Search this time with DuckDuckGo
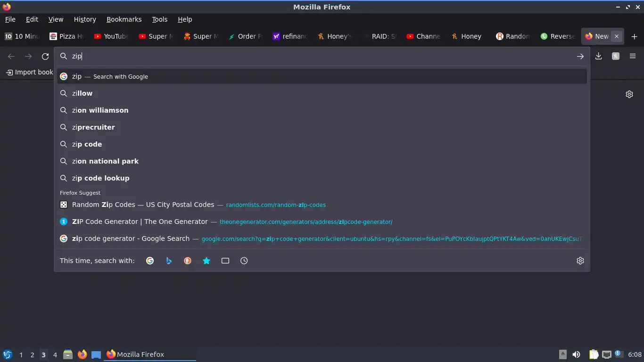This screenshot has width=644, height=362. click(x=188, y=261)
